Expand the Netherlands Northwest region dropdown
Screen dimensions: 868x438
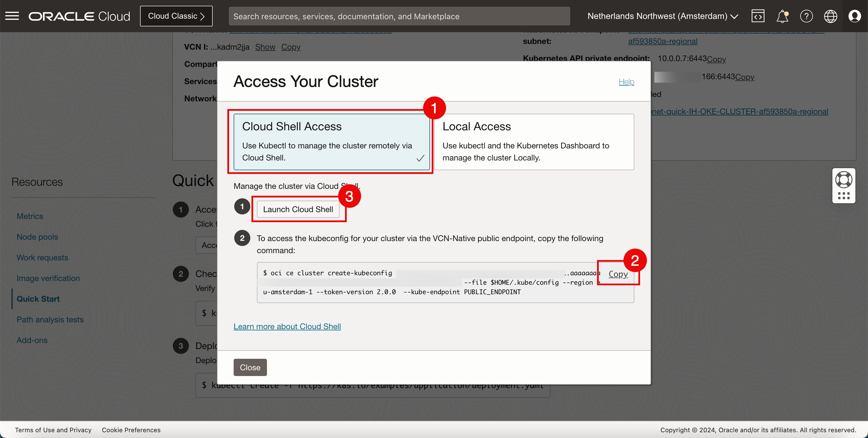[662, 16]
